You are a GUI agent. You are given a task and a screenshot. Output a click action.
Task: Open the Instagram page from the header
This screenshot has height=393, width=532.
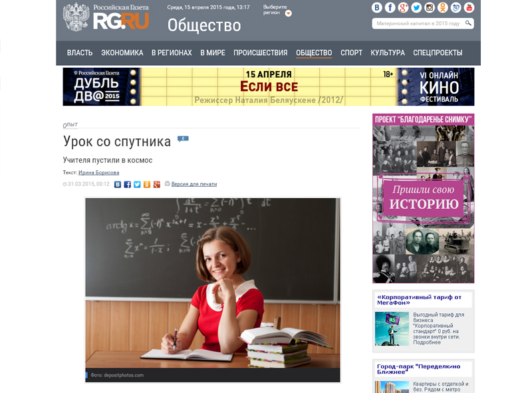pyautogui.click(x=430, y=7)
